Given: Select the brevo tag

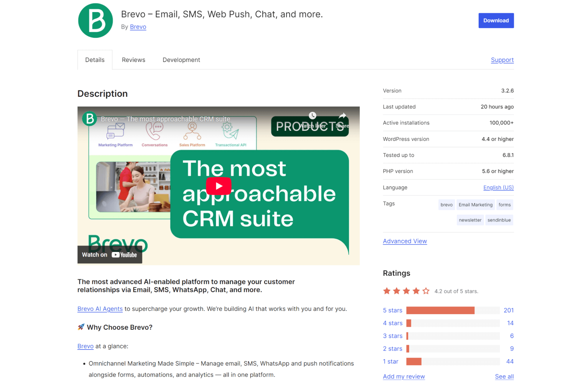Looking at the screenshot, I should pyautogui.click(x=447, y=205).
